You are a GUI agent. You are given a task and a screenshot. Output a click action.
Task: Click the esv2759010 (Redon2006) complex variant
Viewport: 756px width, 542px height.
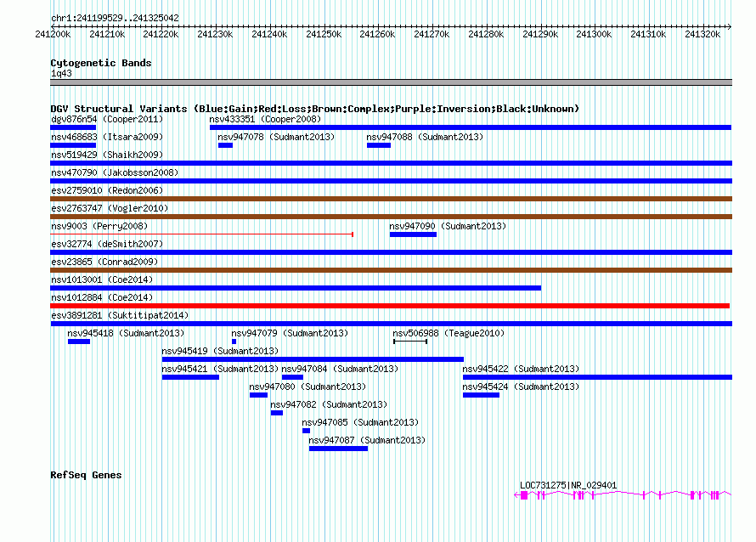tap(107, 190)
